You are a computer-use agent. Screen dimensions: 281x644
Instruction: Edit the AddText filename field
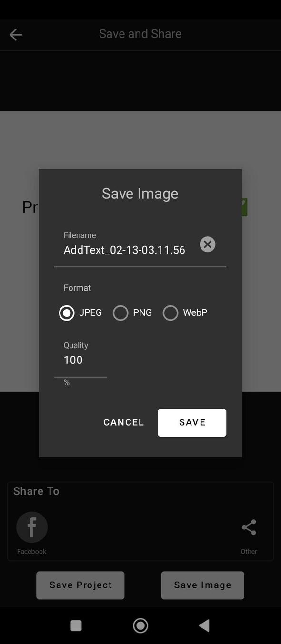pos(124,250)
